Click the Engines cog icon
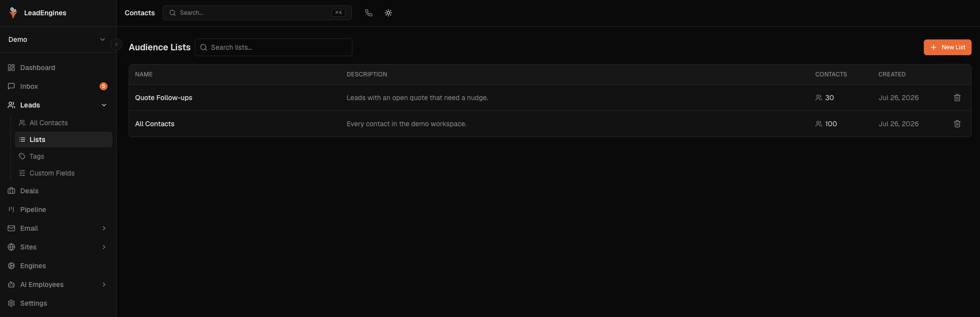The height and width of the screenshot is (317, 980). (x=11, y=266)
